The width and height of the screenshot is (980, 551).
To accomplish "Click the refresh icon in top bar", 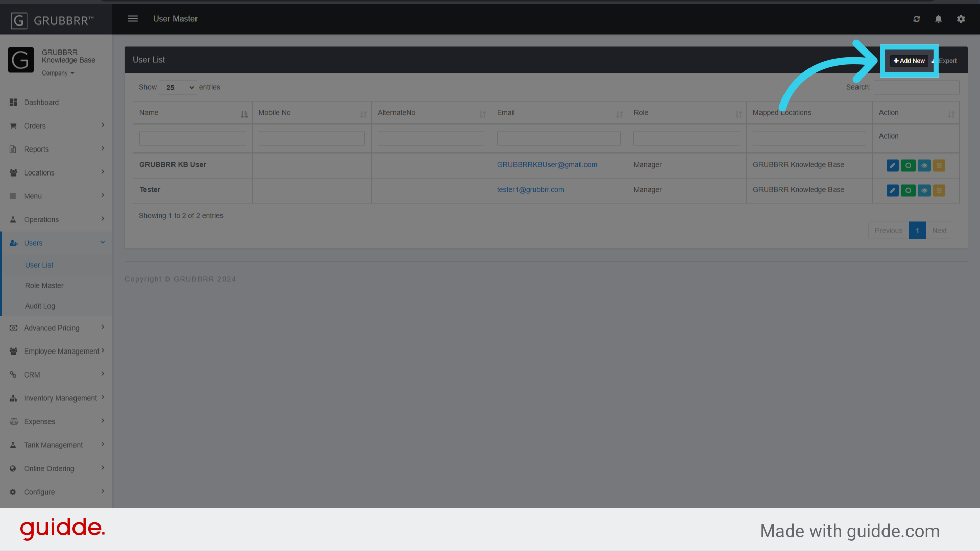I will (917, 19).
